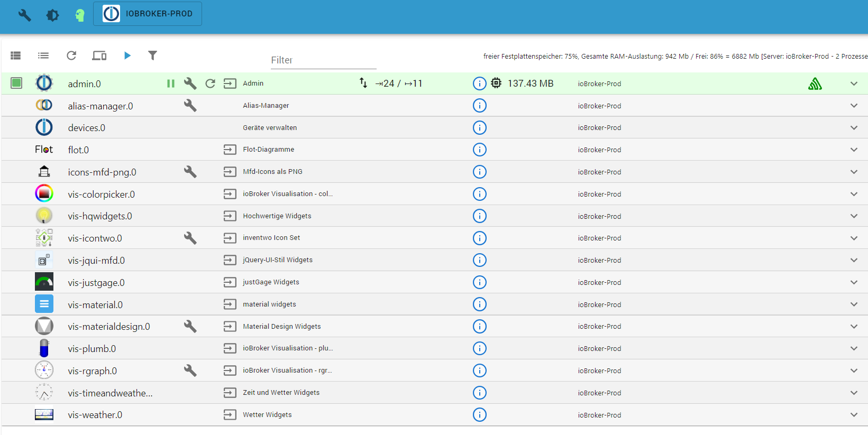The height and width of the screenshot is (435, 868).
Task: Open vis-rgraph.0 wrench configuration
Action: coord(190,371)
